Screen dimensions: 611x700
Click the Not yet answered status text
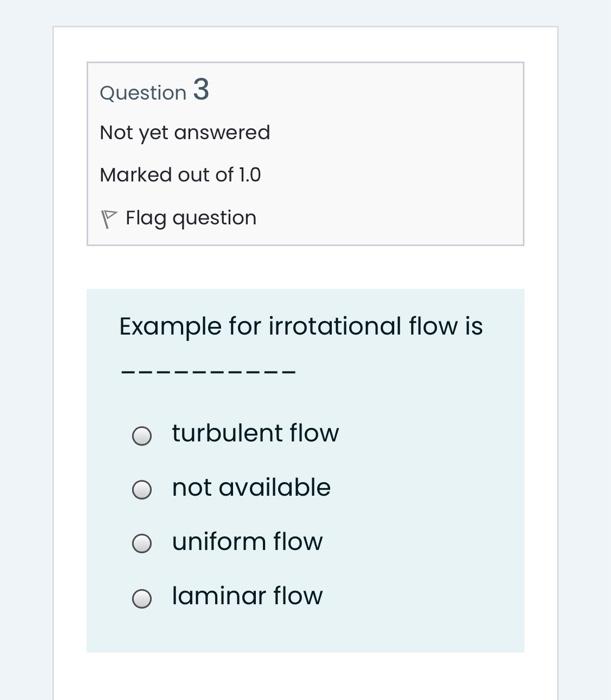click(185, 132)
